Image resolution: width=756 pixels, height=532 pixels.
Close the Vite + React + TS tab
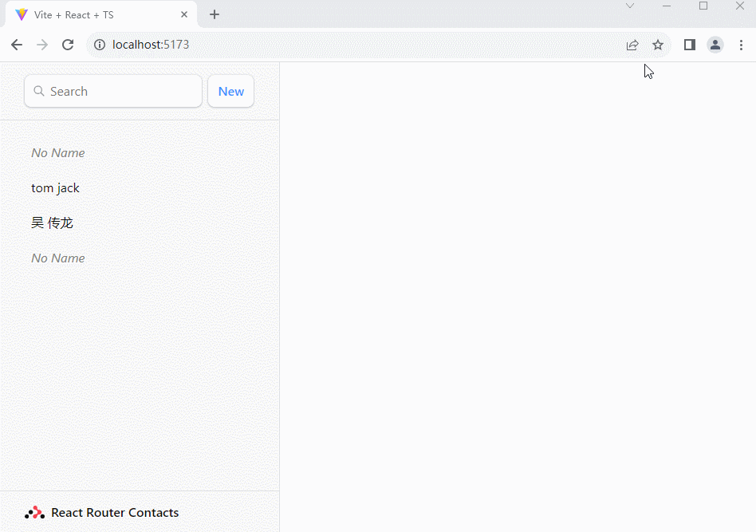184,14
